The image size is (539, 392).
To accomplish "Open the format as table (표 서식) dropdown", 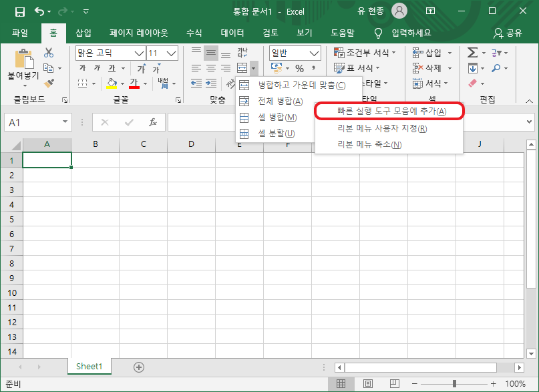I will (x=357, y=68).
